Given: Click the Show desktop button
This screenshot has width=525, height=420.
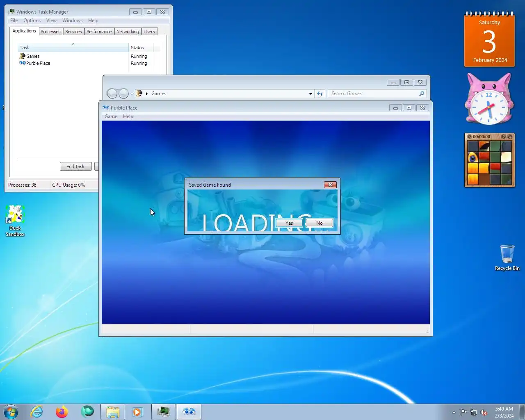Looking at the screenshot, I should pyautogui.click(x=522, y=412).
